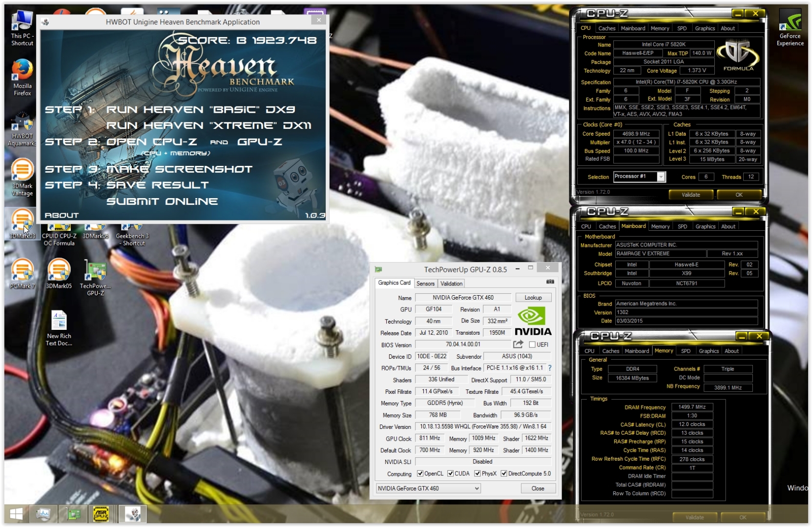The image size is (812, 527).
Task: Open Mainboard tab in top CPU-Z window
Action: (x=633, y=28)
